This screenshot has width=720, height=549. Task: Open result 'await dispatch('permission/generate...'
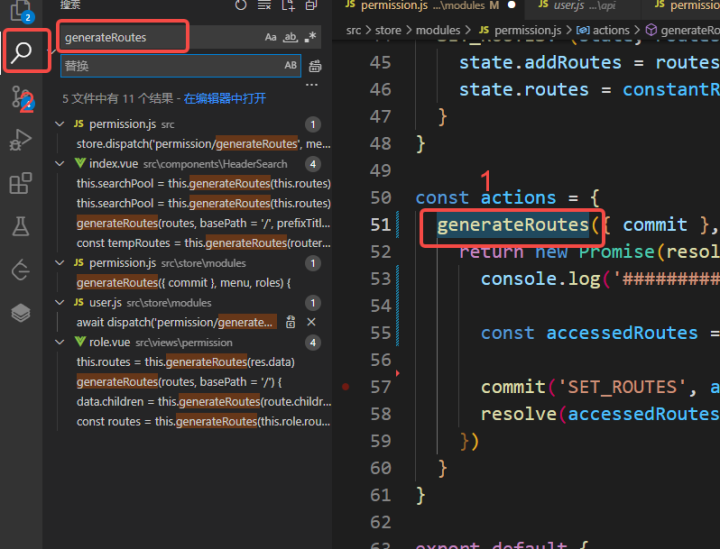tap(176, 322)
